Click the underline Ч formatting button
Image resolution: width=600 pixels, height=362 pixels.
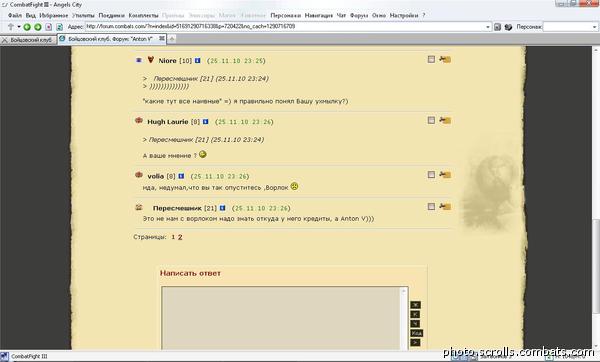tap(415, 324)
